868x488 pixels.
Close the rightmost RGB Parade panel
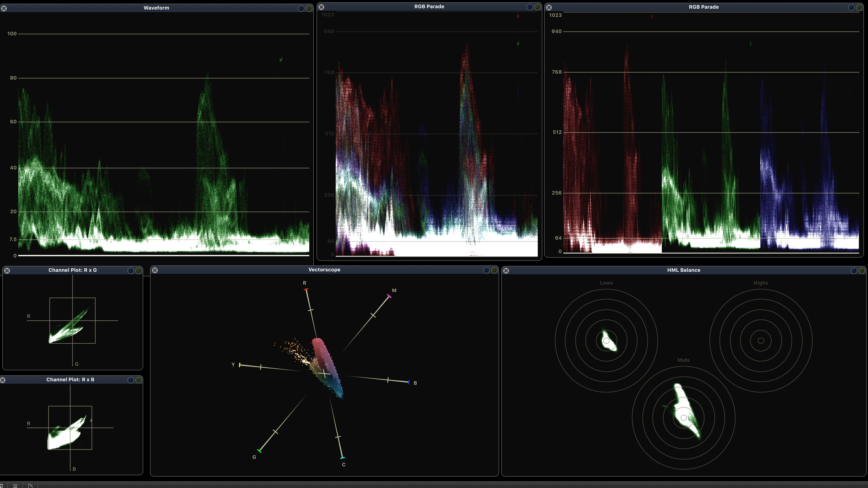(x=549, y=7)
